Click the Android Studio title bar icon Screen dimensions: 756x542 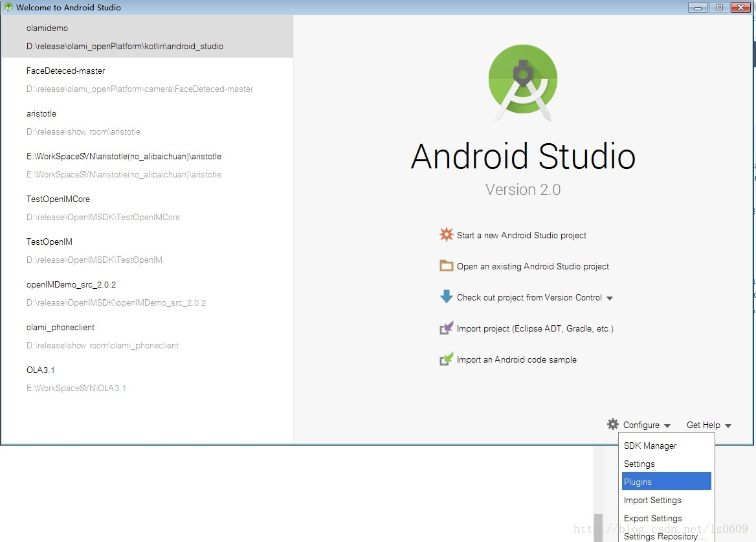point(8,7)
